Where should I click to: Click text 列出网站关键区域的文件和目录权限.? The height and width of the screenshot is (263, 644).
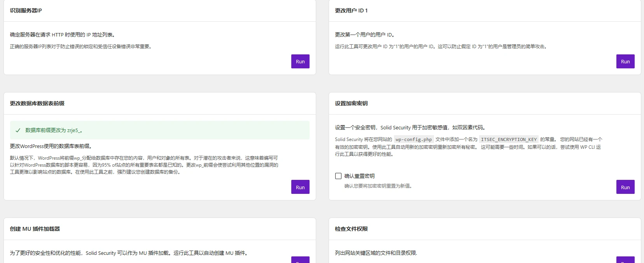point(376,253)
